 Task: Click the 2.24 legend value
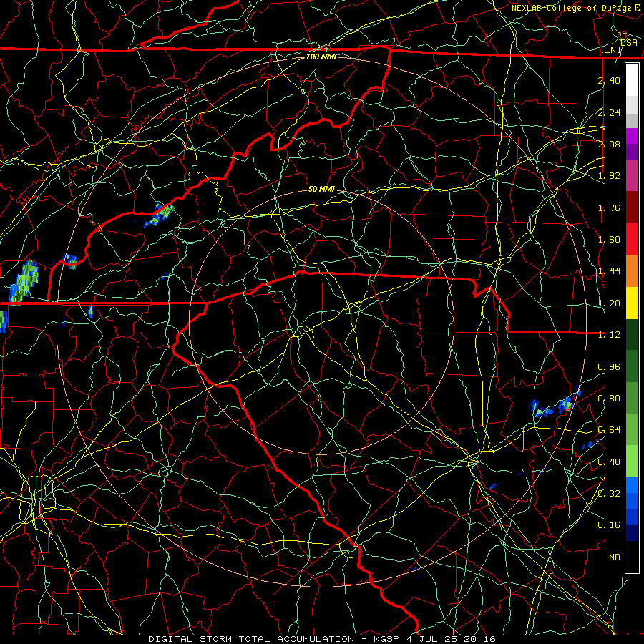609,112
